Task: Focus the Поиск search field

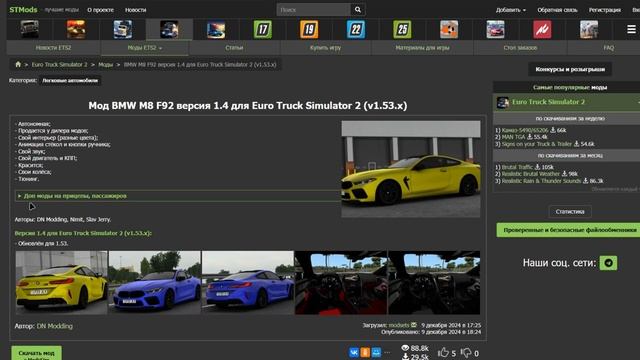Action: pos(313,9)
